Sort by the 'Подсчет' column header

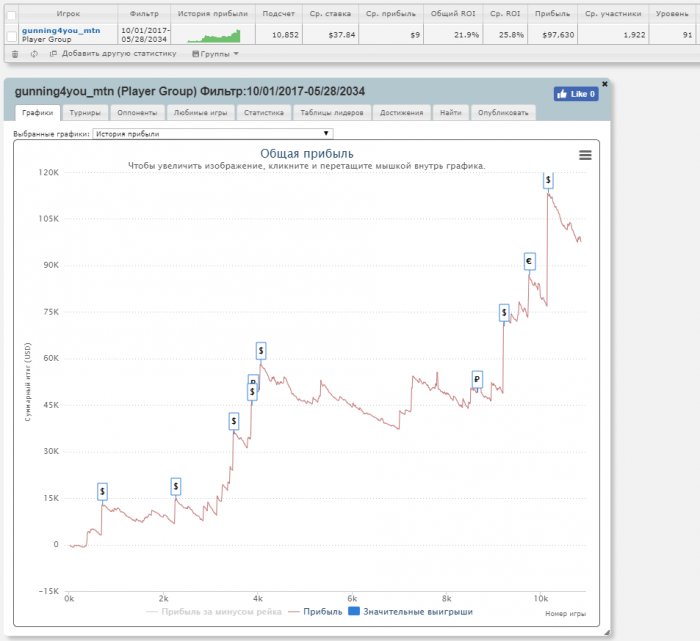click(279, 14)
